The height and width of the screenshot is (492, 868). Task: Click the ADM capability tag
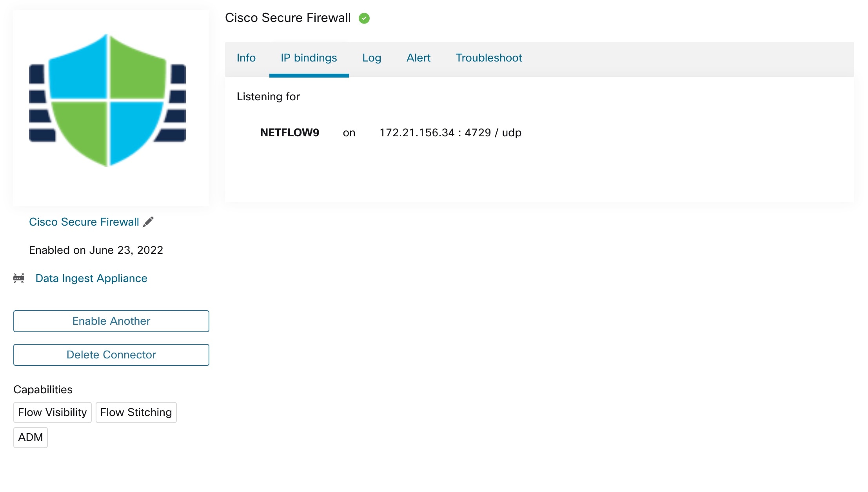(x=31, y=437)
